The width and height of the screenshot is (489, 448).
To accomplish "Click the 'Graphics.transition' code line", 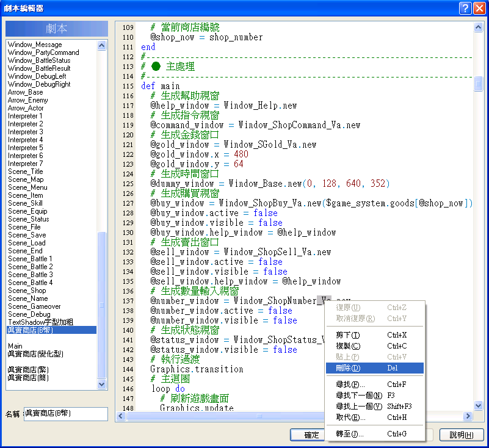I will tap(197, 369).
